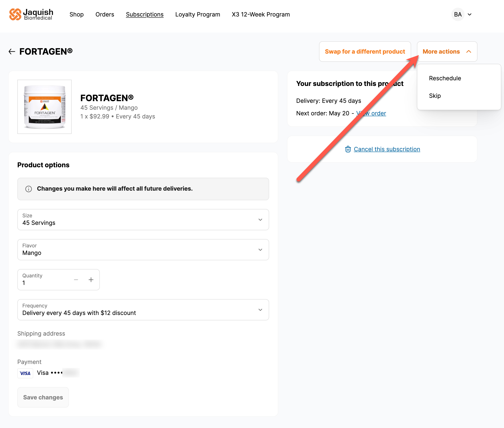504x428 pixels.
Task: Click the FORTAGEN product thumbnail
Action: point(44,107)
